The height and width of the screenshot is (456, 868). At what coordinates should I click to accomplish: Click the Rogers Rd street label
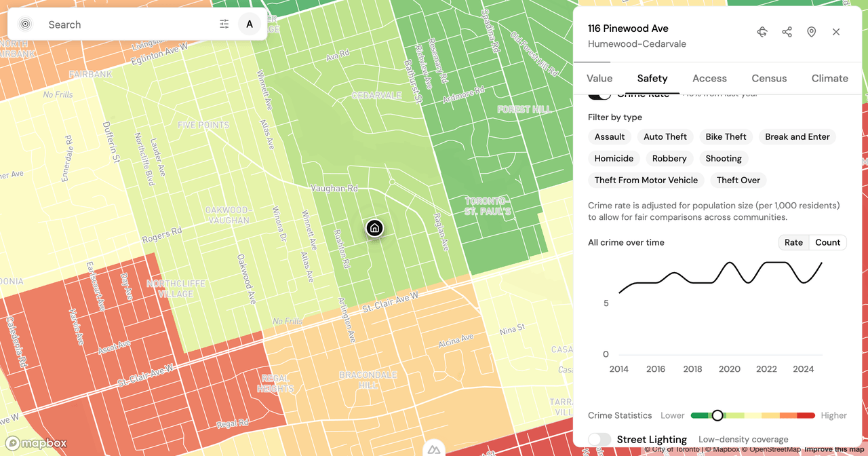click(x=161, y=235)
